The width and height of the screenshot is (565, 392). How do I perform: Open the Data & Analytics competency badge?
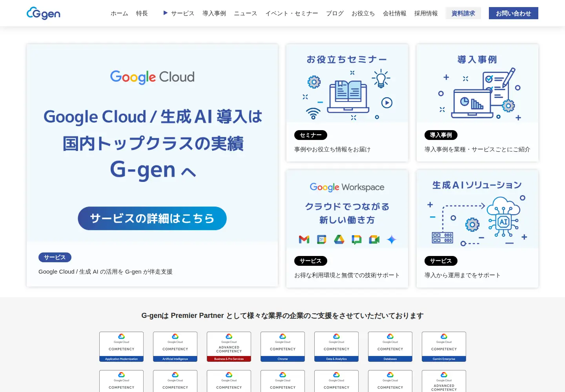336,347
